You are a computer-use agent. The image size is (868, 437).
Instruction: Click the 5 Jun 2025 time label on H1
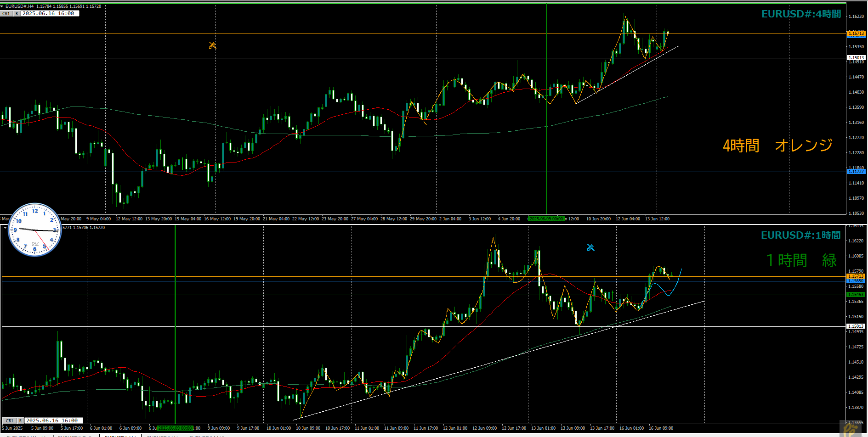point(12,428)
